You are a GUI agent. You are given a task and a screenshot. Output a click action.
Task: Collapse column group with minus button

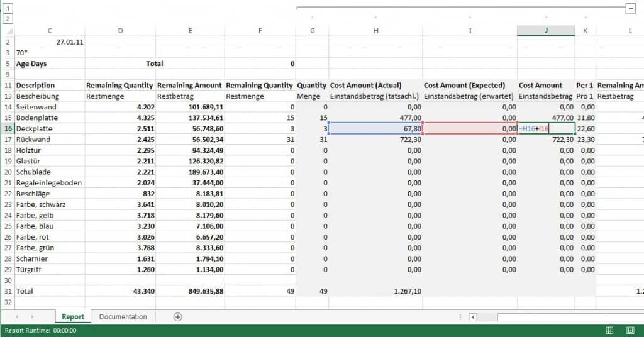click(630, 8)
